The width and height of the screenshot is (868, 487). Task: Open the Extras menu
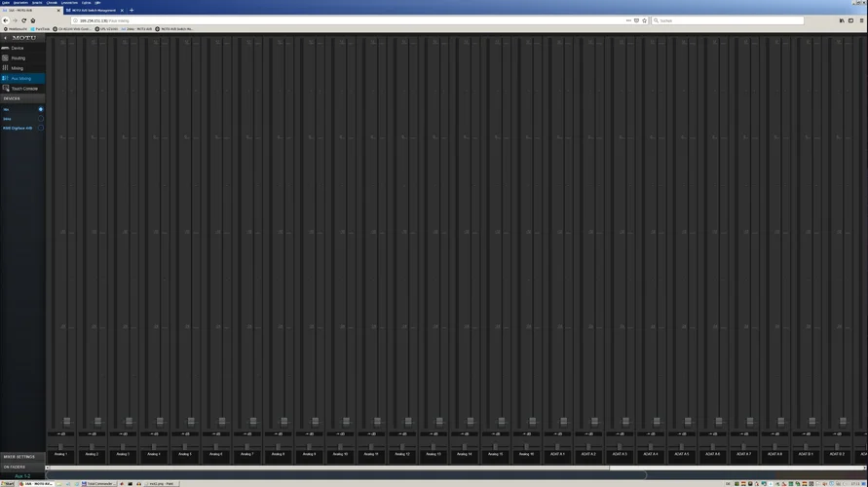(x=87, y=3)
